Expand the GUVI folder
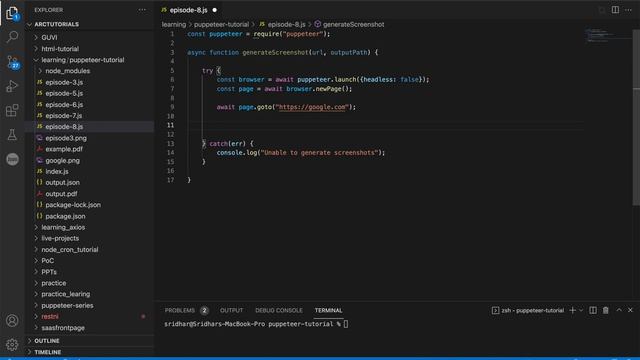640x360 pixels. [x=49, y=38]
